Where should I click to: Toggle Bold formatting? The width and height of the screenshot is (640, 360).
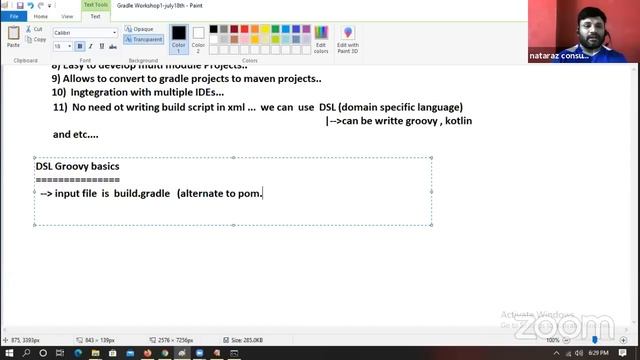tap(80, 46)
